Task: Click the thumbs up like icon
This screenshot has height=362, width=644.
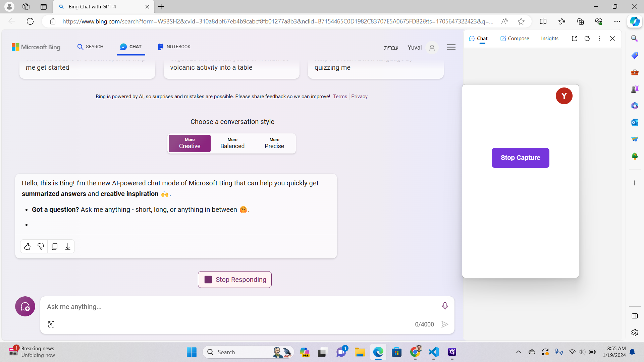Action: [28, 247]
